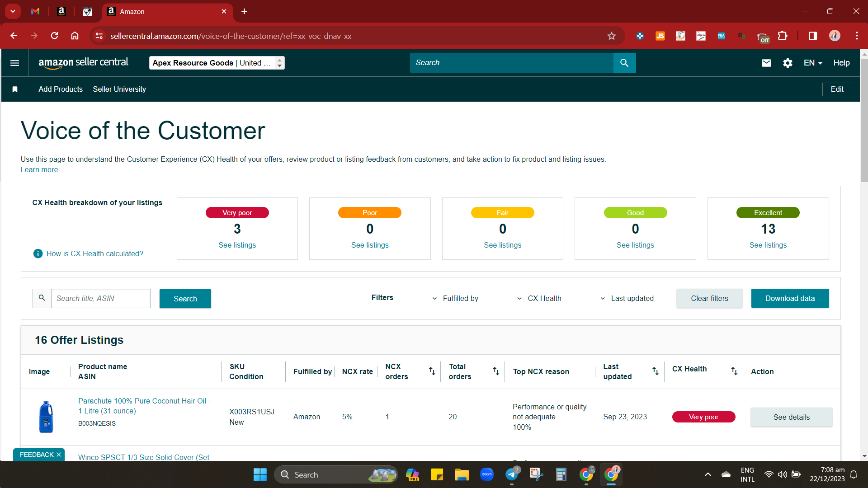The width and height of the screenshot is (868, 488).
Task: Expand the Fulfilled by filter
Action: 455,299
